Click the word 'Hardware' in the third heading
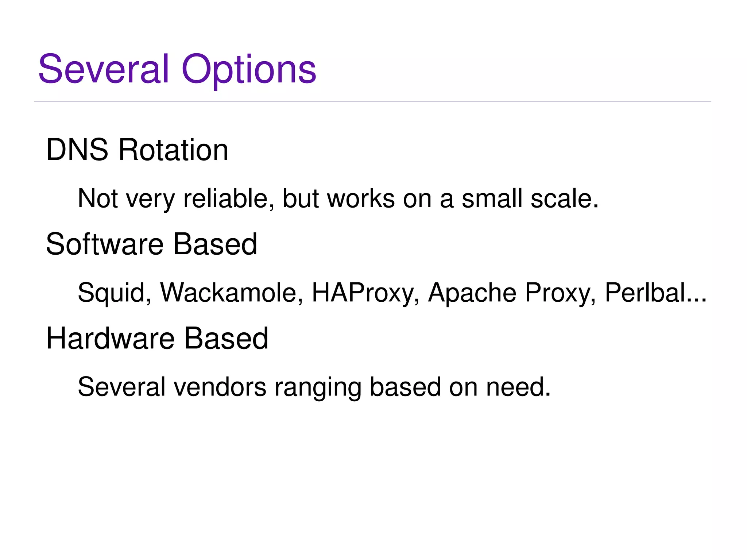Screen dimensions: 747x560 [x=111, y=338]
